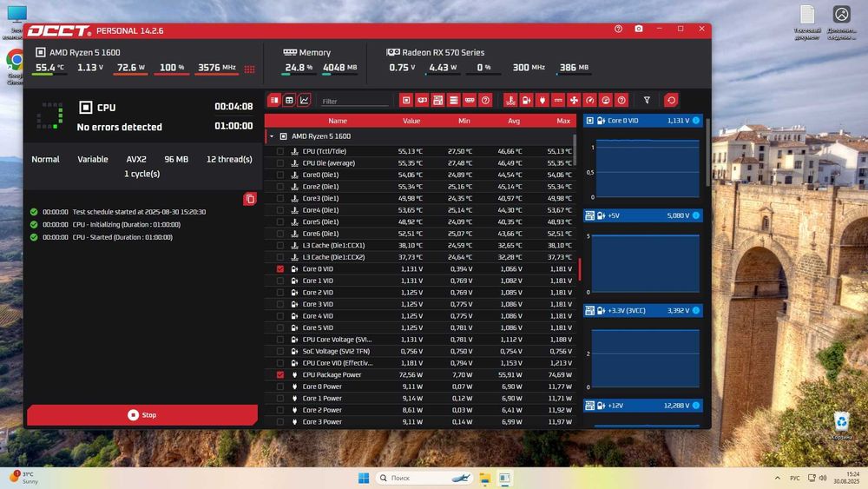The width and height of the screenshot is (868, 489).
Task: Check the Core 0 Power checkbox
Action: [280, 387]
